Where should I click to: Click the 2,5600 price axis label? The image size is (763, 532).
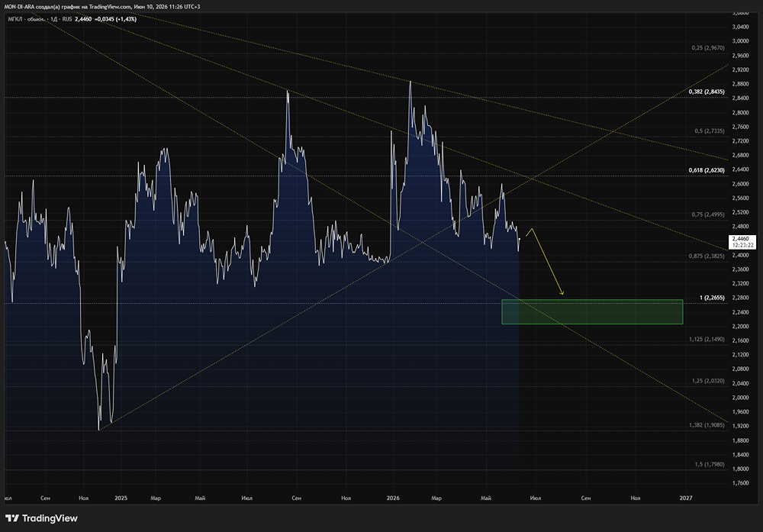[740, 198]
